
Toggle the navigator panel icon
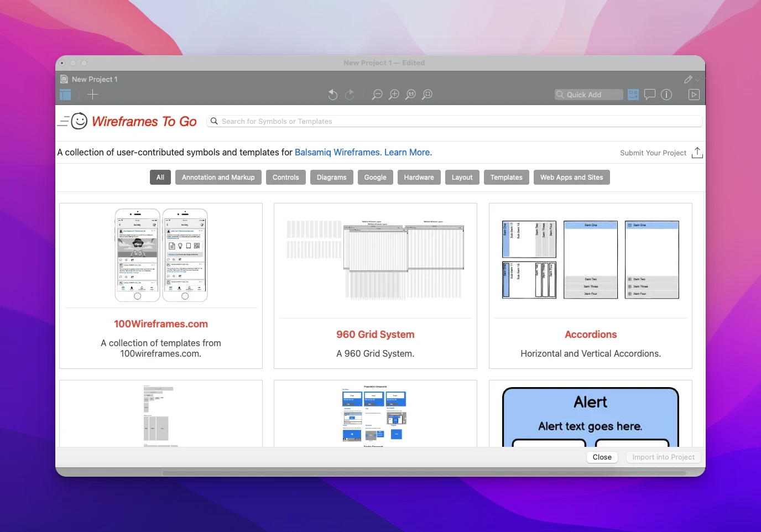[x=65, y=95]
